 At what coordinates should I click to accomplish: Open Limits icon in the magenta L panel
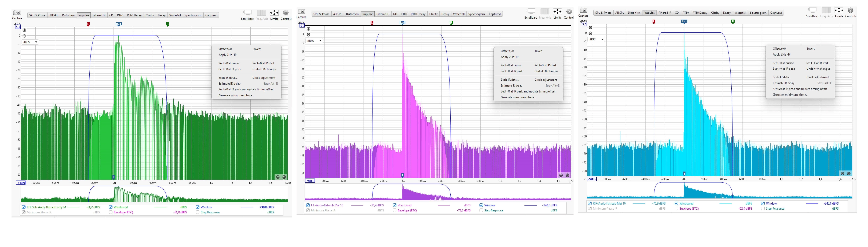pos(557,12)
